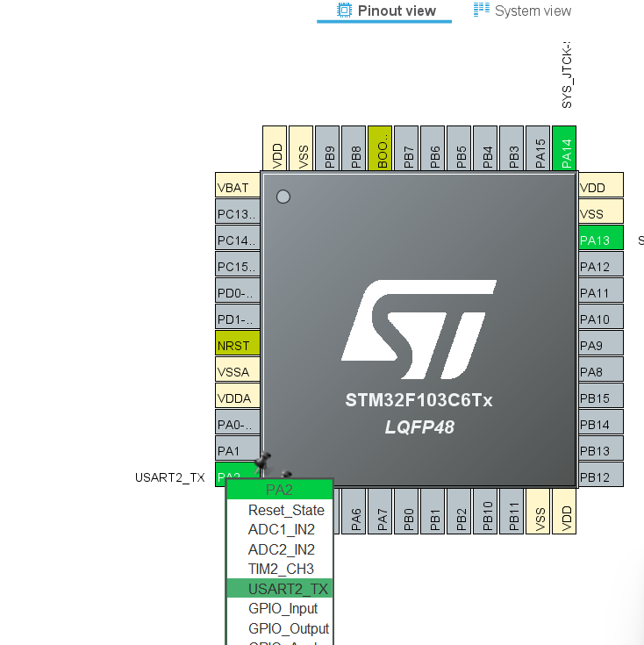Click the VSS pin on the right side

tap(601, 211)
